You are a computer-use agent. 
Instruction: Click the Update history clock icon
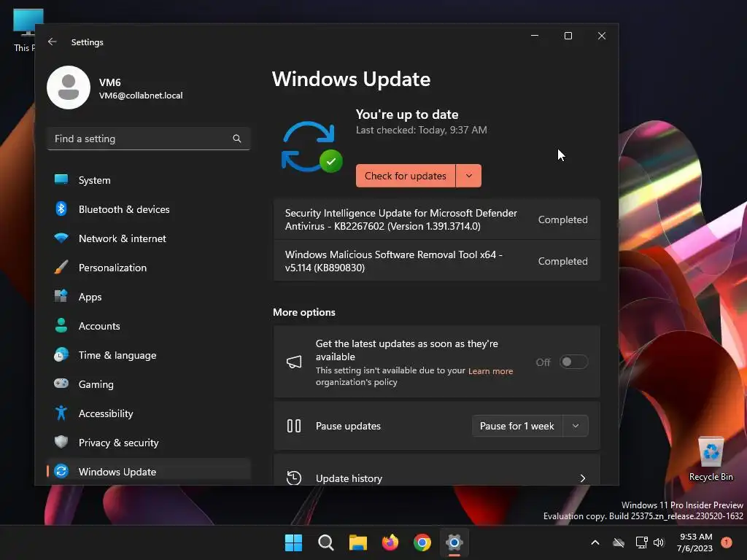[x=294, y=478]
